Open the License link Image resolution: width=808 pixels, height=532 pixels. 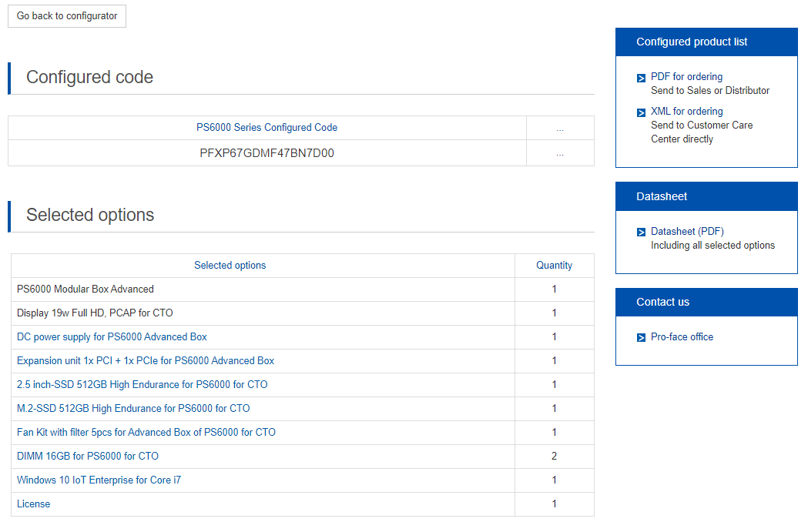click(x=33, y=504)
